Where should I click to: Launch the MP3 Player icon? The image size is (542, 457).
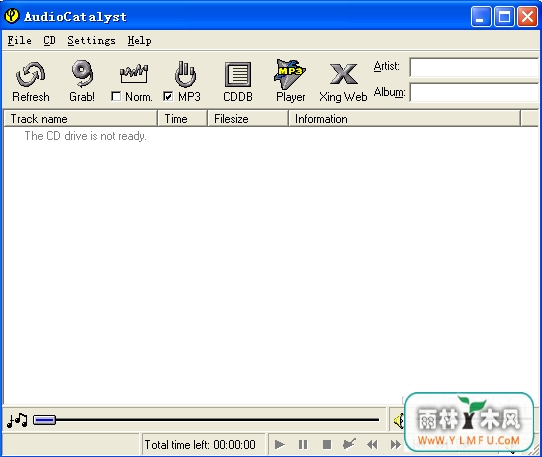click(290, 74)
